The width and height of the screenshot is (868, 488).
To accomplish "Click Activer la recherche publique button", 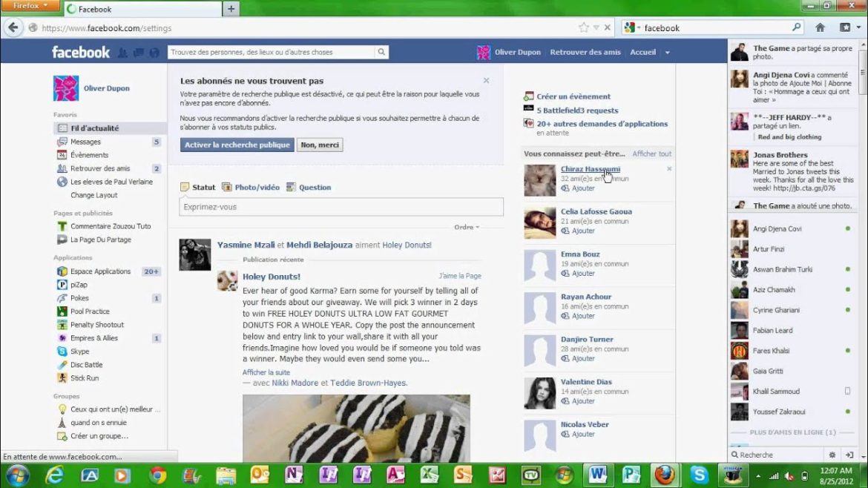I will (237, 145).
